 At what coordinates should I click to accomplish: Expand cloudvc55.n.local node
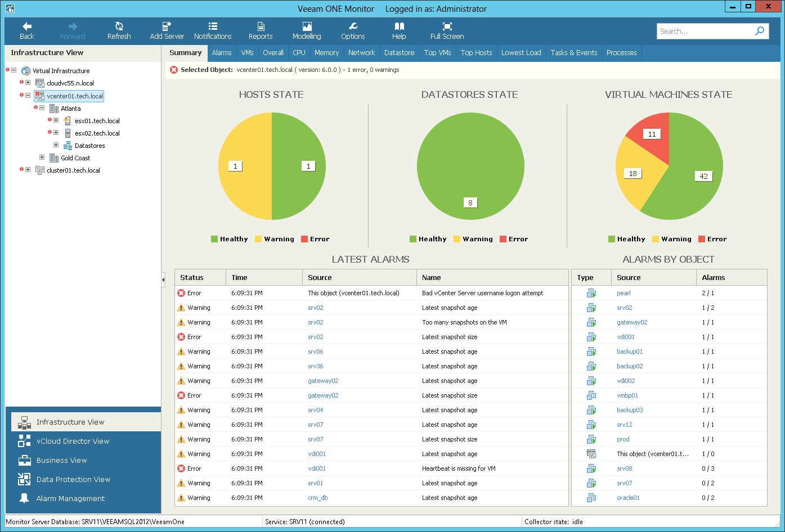point(28,83)
